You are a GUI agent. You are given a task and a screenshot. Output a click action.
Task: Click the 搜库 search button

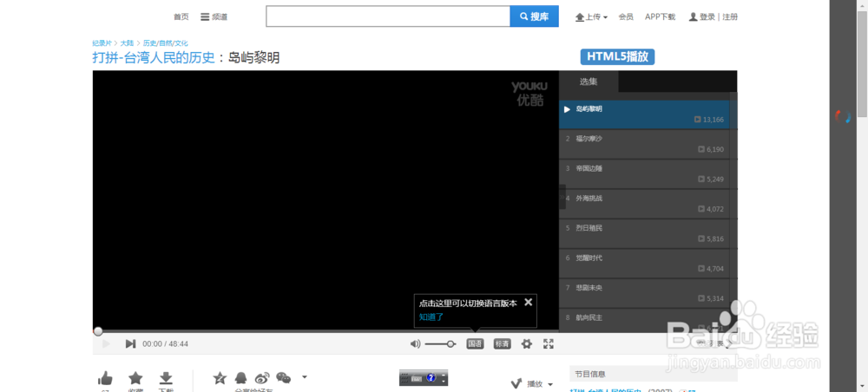click(x=534, y=16)
